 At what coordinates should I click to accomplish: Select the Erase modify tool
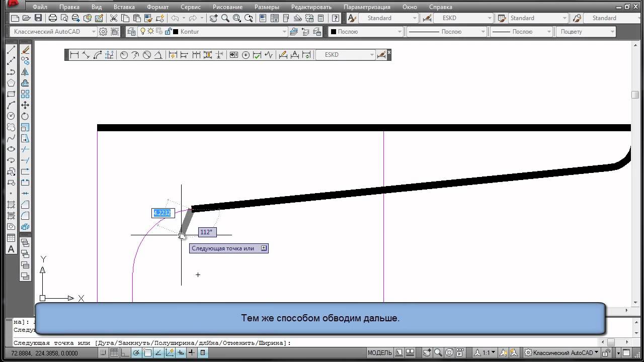tap(25, 50)
